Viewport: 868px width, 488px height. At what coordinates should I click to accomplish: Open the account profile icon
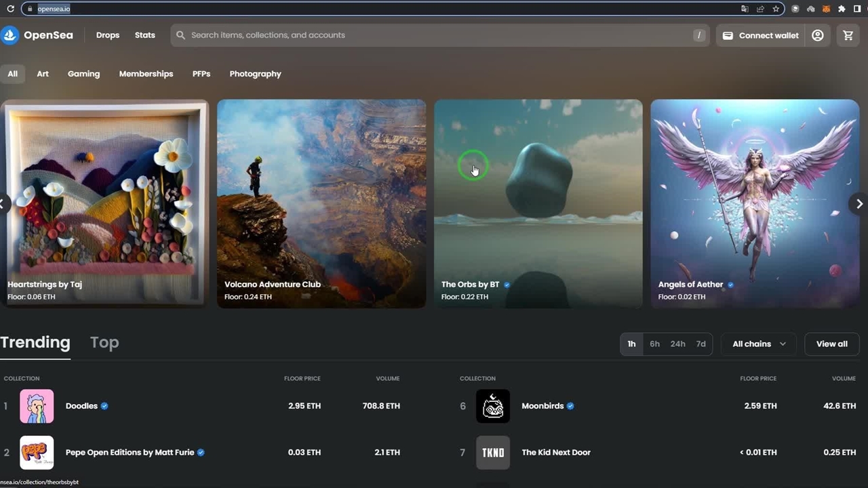tap(818, 35)
